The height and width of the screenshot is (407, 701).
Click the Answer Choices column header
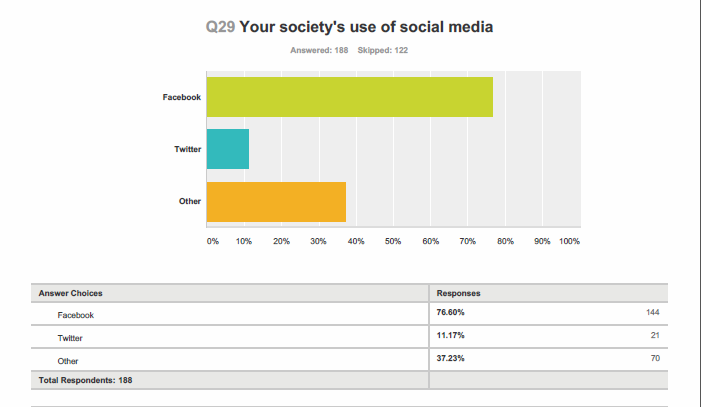click(71, 293)
